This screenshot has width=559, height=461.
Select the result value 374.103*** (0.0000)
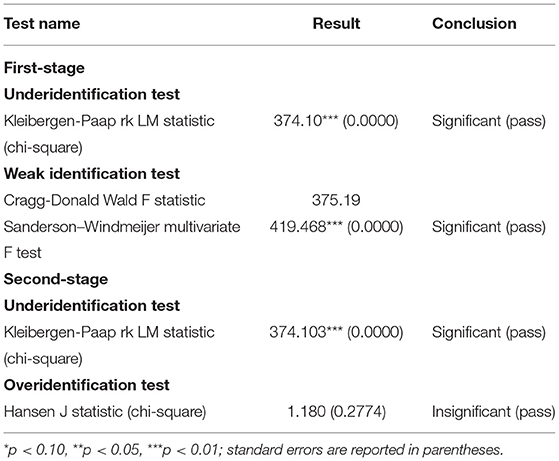tap(336, 332)
